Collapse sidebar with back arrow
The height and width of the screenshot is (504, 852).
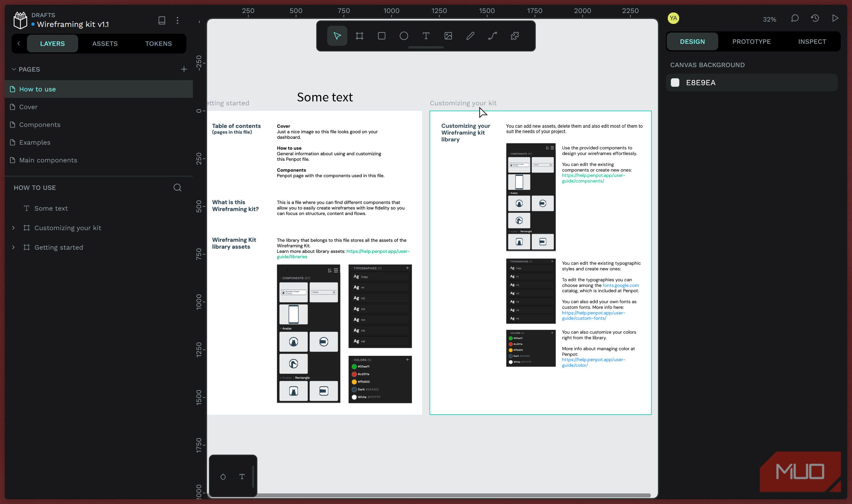(x=19, y=43)
